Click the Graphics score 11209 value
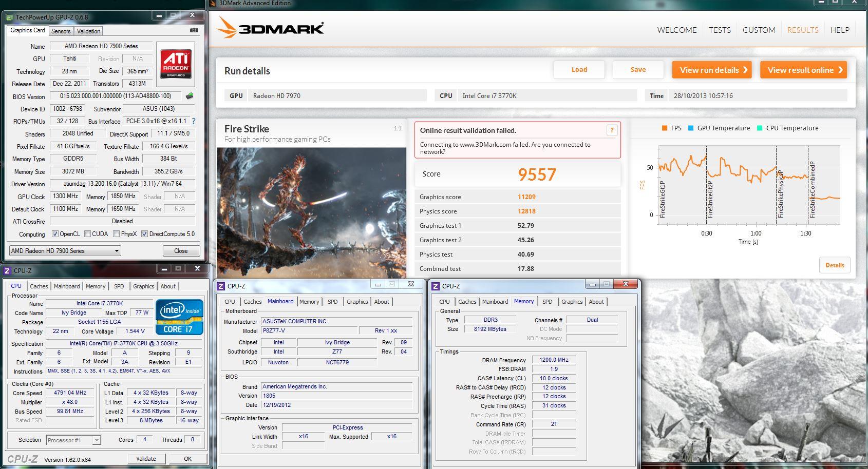Image resolution: width=868 pixels, height=469 pixels. [526, 197]
